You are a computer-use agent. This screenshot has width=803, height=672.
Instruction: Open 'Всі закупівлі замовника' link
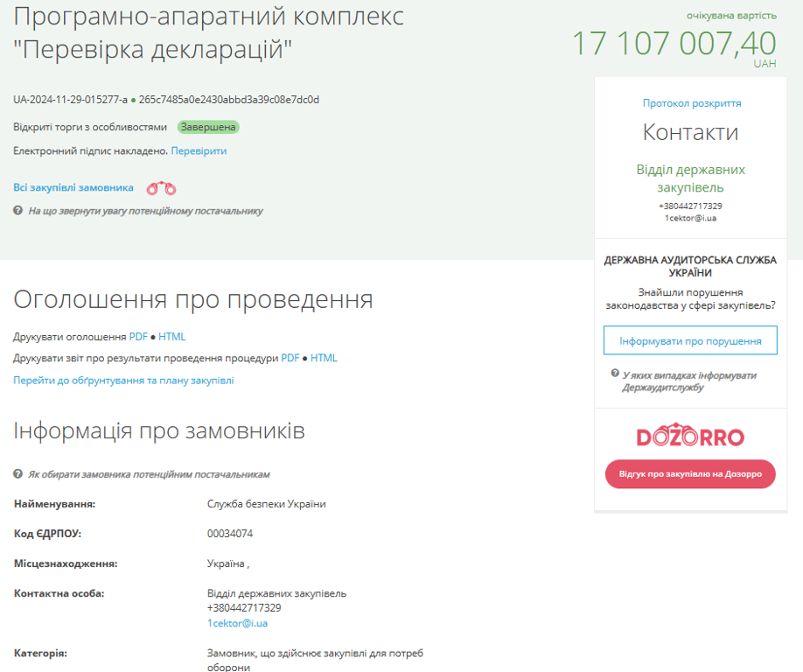[73, 188]
